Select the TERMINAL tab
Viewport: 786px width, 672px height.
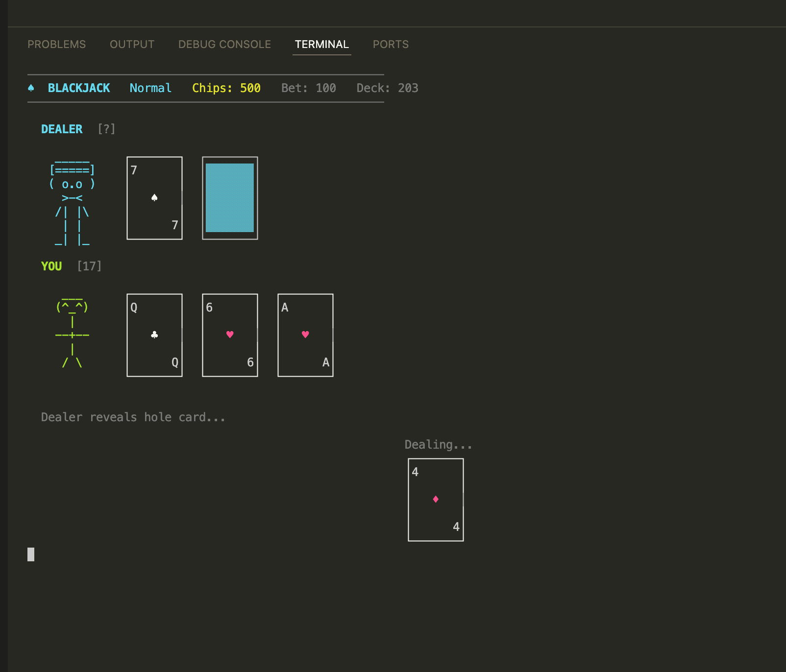click(x=322, y=44)
